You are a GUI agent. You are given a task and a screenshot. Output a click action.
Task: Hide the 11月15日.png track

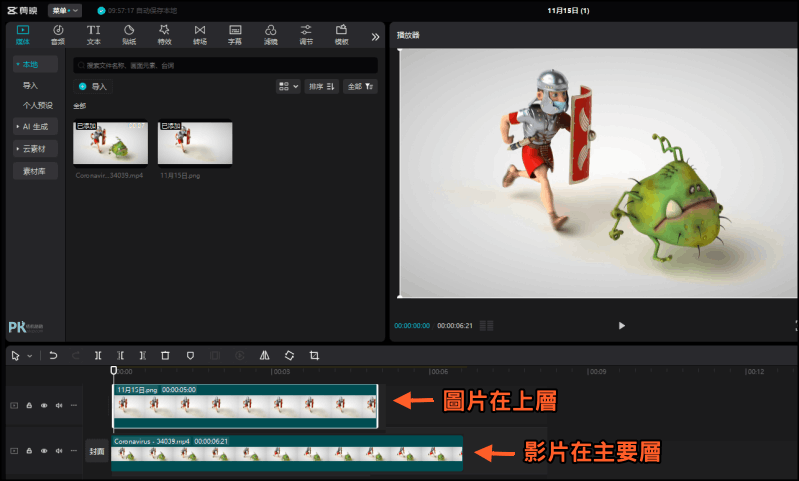[44, 406]
